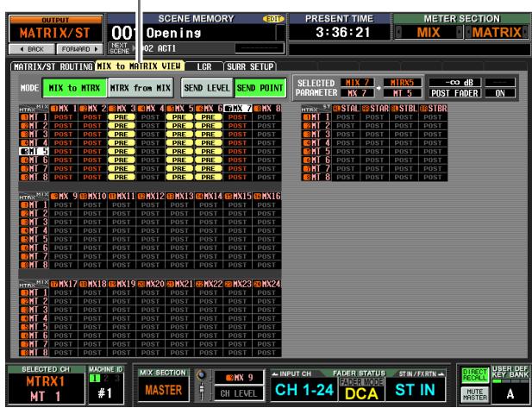Viewport: 532px width, 408px height.
Task: Open the MATRIX/ST ROUTING tab
Action: point(53,66)
